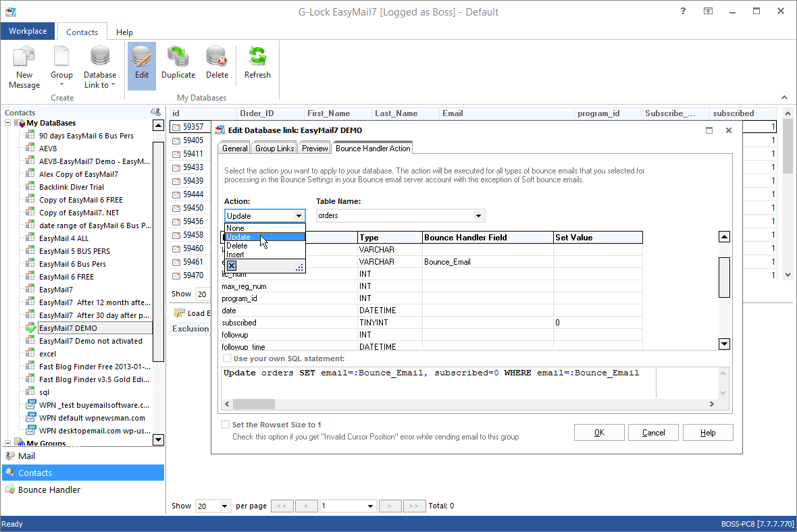Screen dimensions: 797x532
Task: Select the Edit database tool
Action: pos(141,64)
